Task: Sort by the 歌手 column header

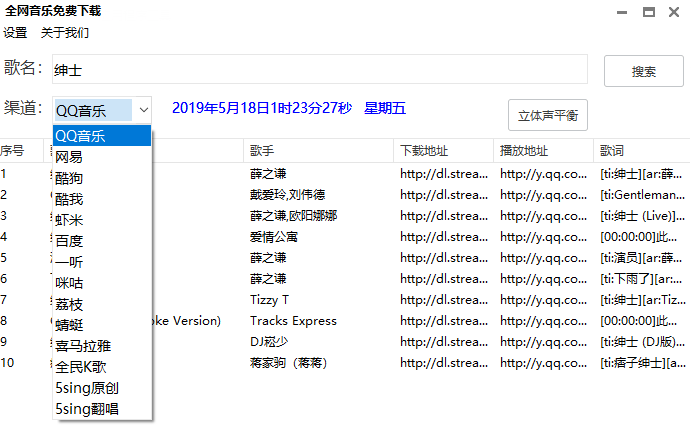Action: [318, 151]
